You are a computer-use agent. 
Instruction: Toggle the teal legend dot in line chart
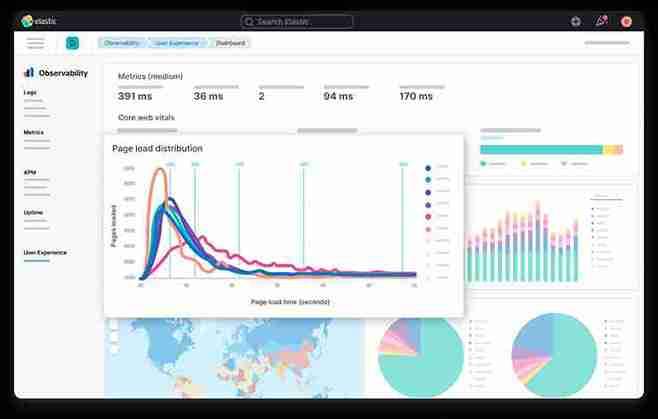[x=428, y=180]
